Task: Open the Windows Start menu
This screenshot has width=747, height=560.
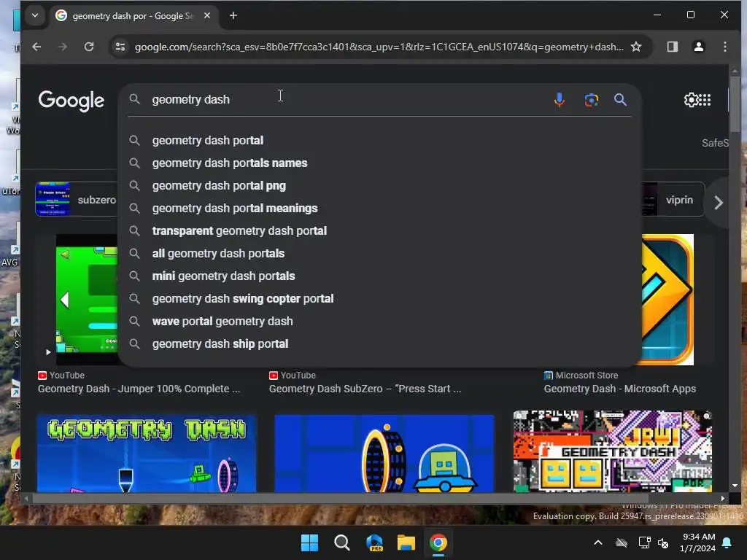Action: click(309, 542)
